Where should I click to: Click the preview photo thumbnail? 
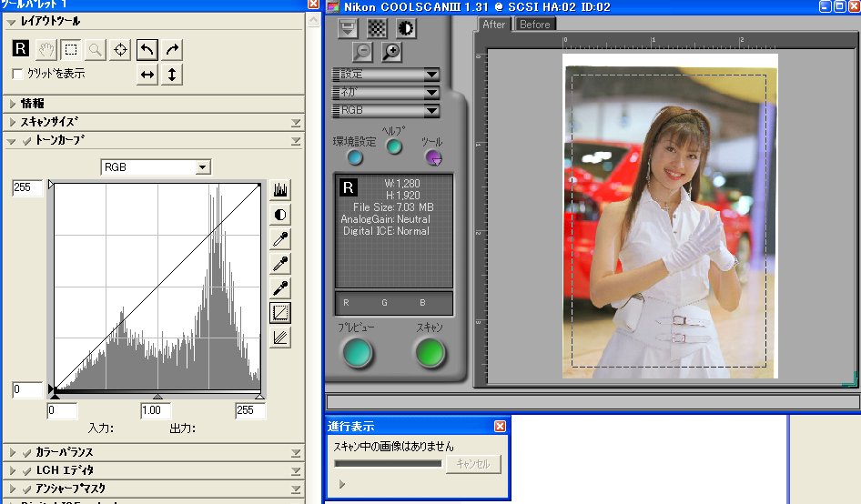(670, 217)
